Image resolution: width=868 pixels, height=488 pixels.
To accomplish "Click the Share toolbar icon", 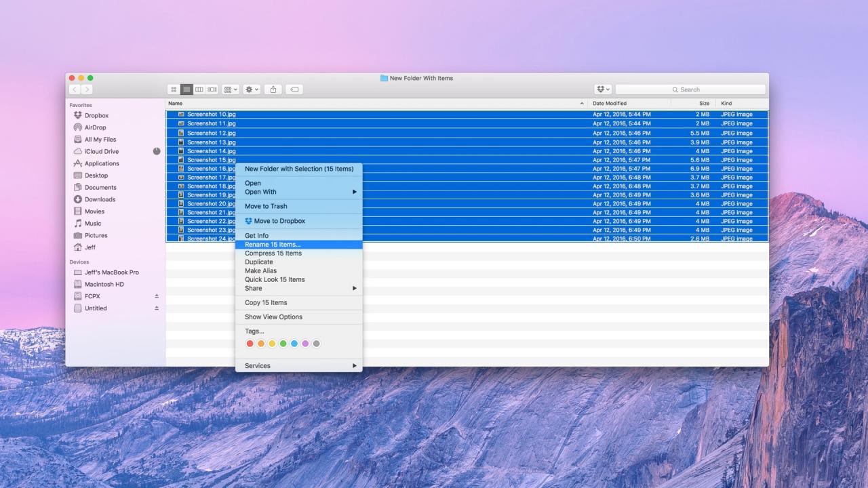I will click(x=273, y=89).
